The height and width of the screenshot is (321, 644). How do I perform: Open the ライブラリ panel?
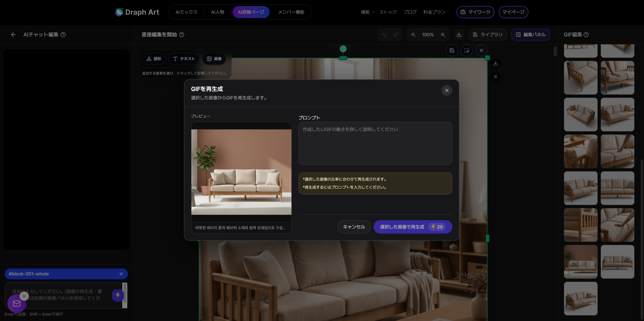tap(488, 35)
